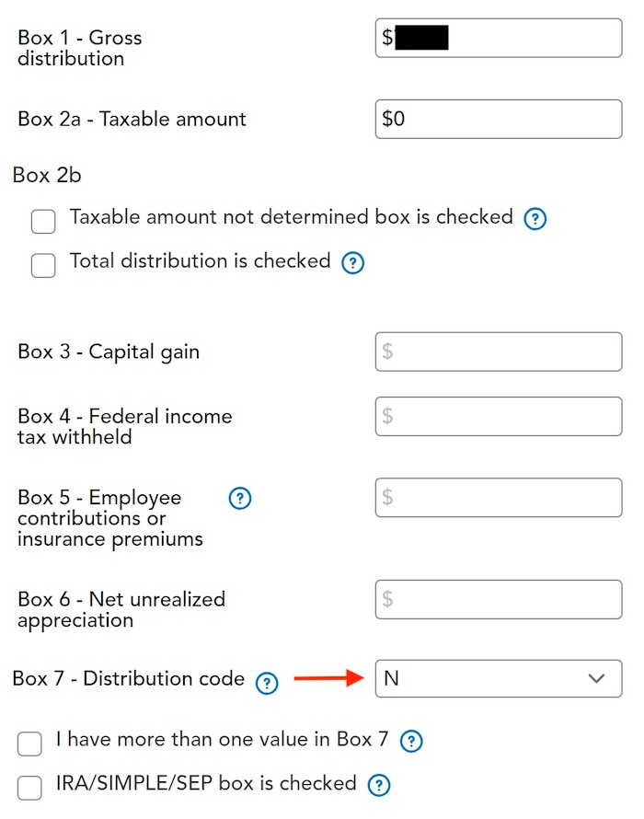
Task: Enable I have more than one value in Box 7
Action: pos(30,743)
